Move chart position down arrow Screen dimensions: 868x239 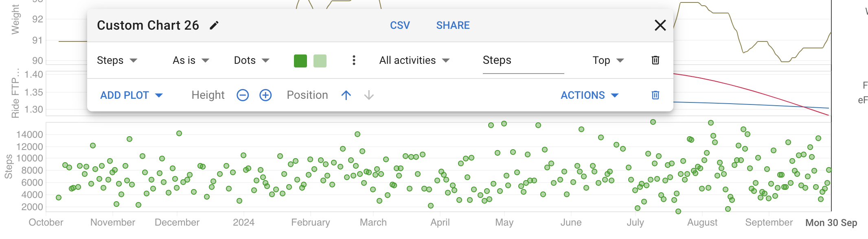(369, 95)
